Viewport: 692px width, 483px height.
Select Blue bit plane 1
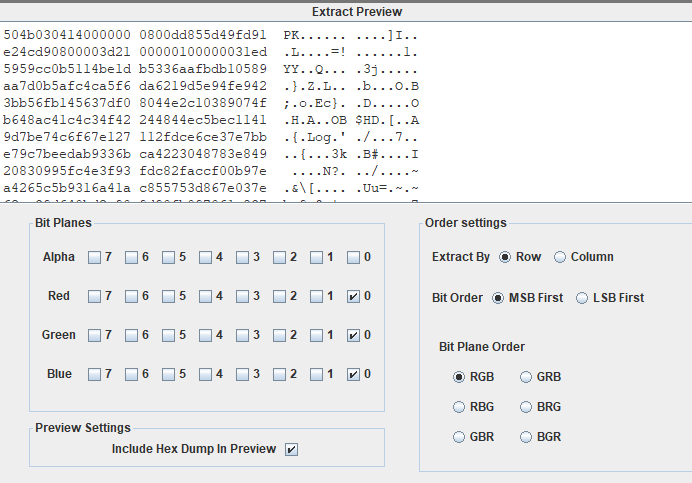[316, 374]
